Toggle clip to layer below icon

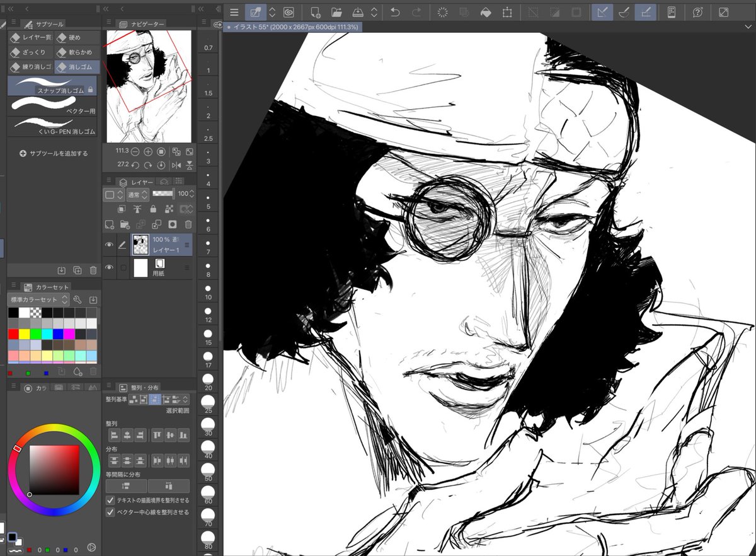point(122,209)
